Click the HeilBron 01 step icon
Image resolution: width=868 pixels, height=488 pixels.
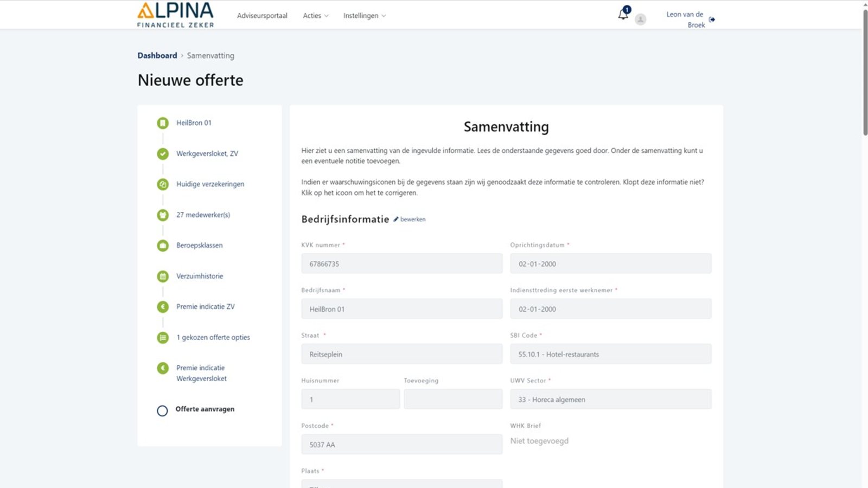[x=163, y=123]
